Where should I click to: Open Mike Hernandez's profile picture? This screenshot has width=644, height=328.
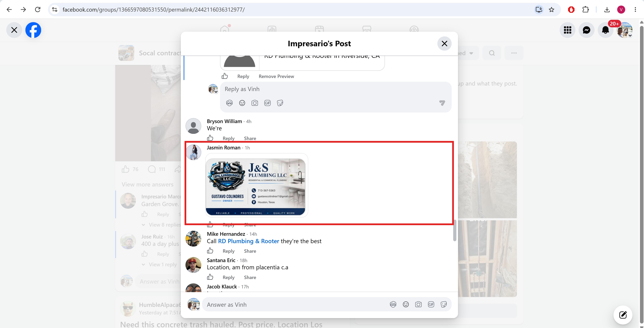193,238
